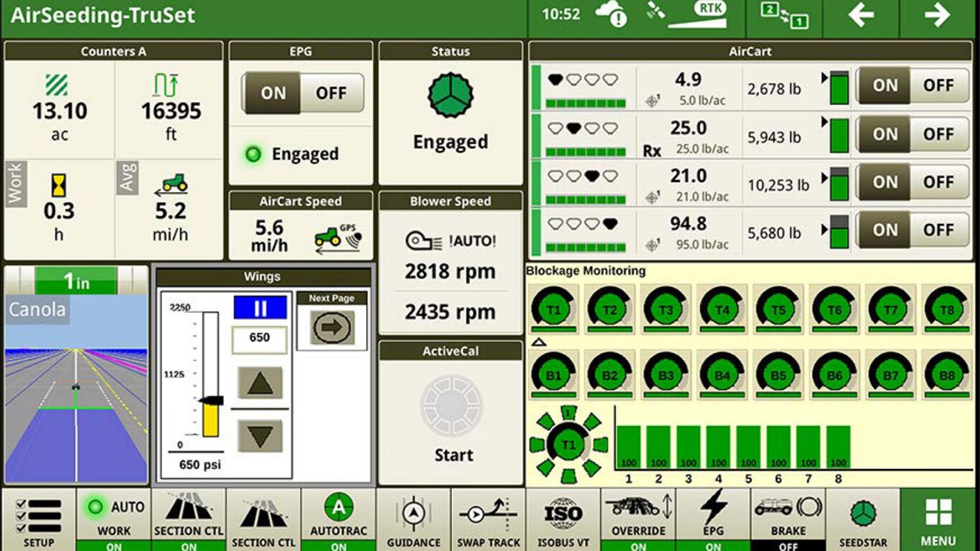The image size is (980, 551).
Task: Open the 13.10 ac area counter
Action: [60, 109]
